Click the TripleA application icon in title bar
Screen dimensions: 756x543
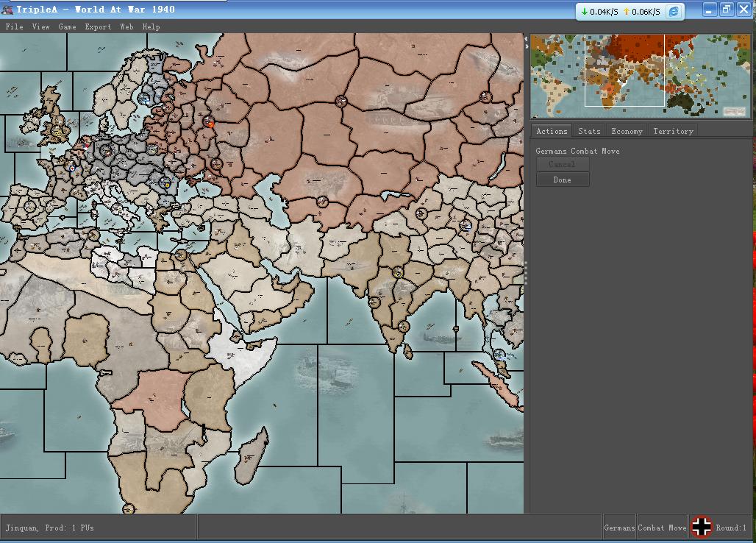[7, 9]
